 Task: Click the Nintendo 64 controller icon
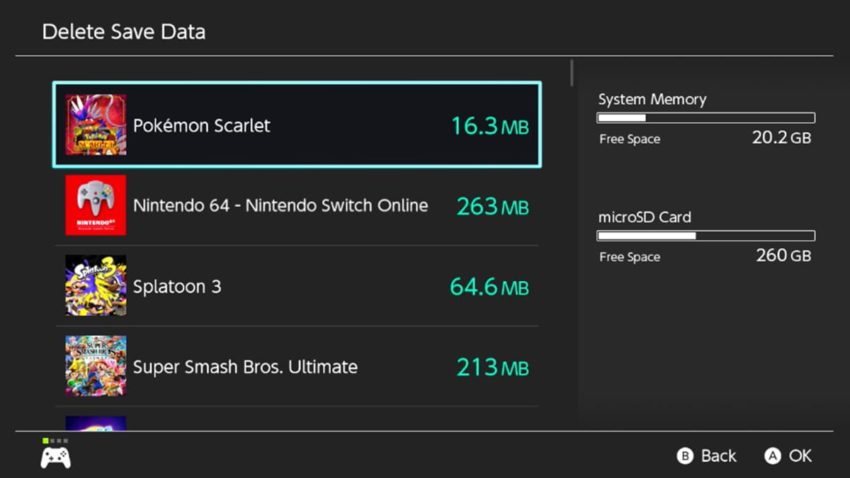(x=96, y=205)
